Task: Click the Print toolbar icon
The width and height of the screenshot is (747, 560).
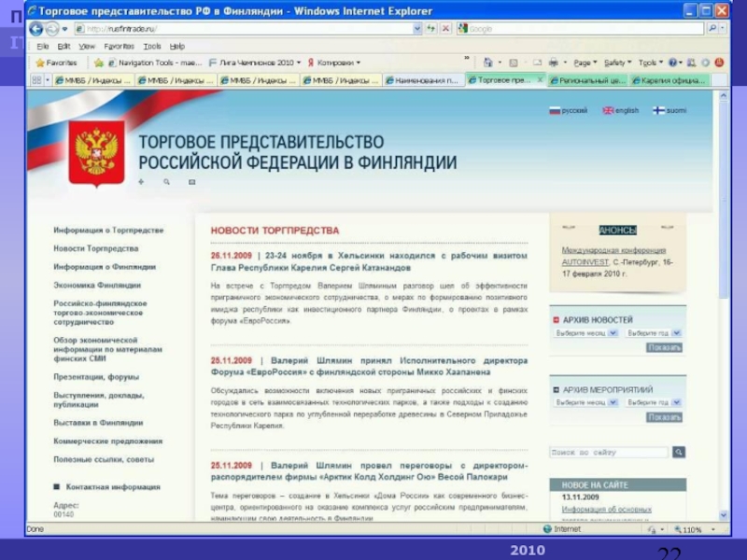Action: tap(553, 63)
